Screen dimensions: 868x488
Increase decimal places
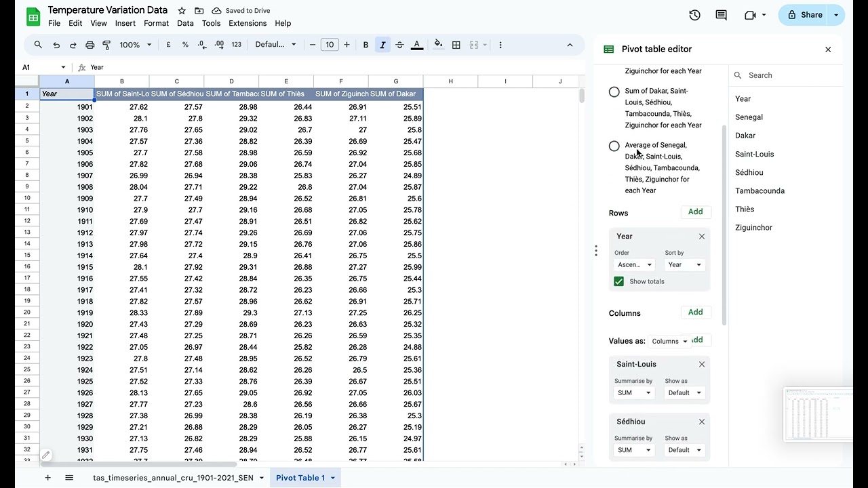pos(219,45)
